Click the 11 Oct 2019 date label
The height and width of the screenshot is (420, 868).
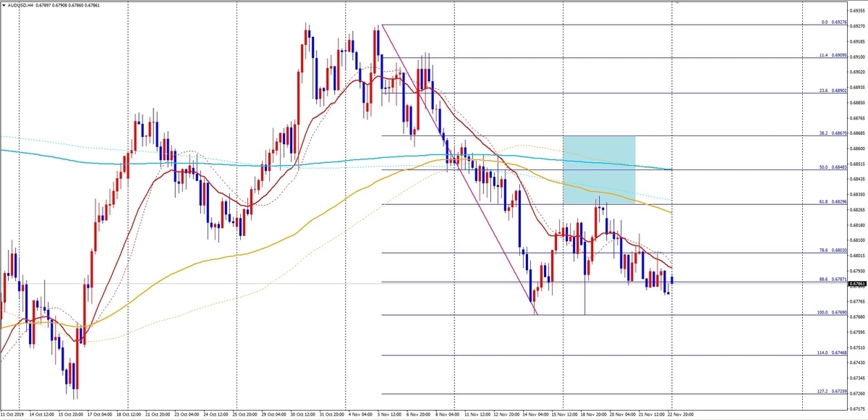pyautogui.click(x=12, y=415)
